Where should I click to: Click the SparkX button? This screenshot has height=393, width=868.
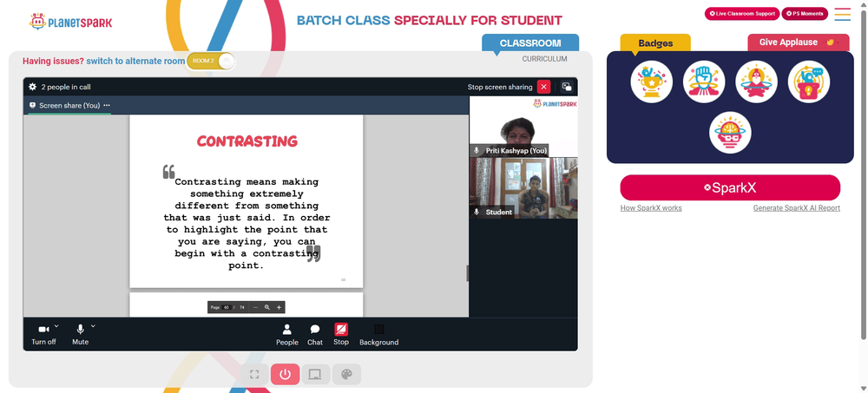click(x=730, y=187)
